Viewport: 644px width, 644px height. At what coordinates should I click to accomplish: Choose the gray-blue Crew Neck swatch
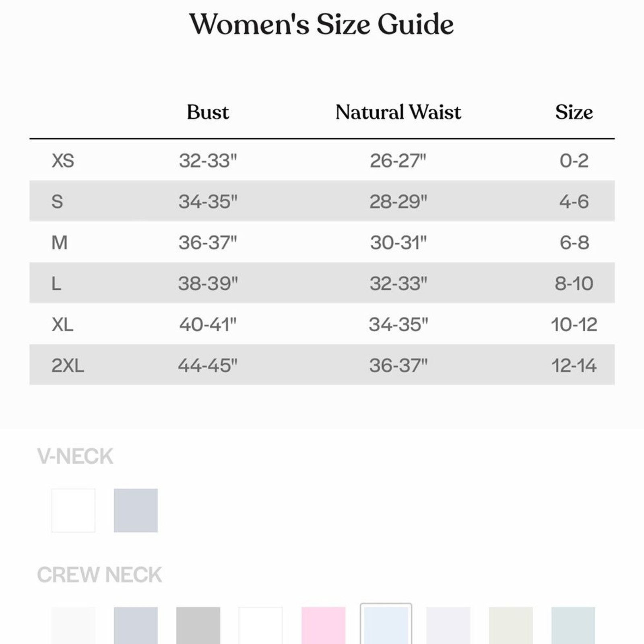[x=136, y=625]
